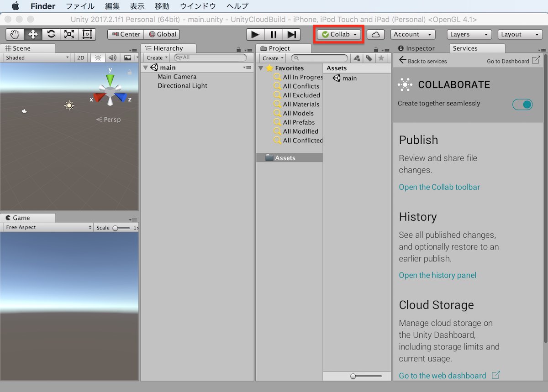Toggle scene effects image icon
The image size is (548, 392).
pos(128,58)
